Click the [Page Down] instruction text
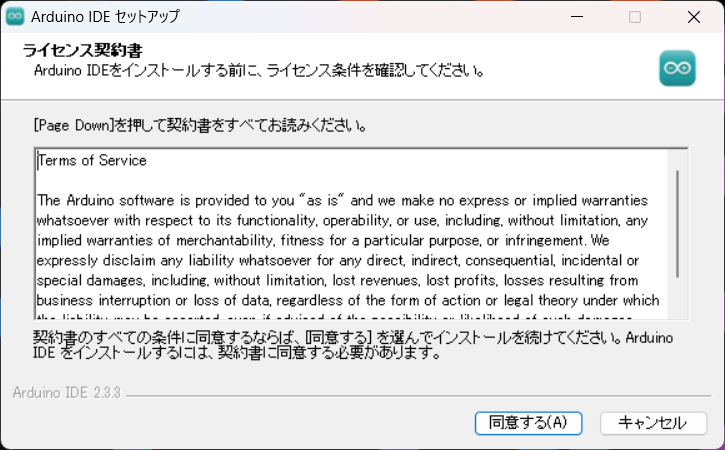 pyautogui.click(x=200, y=126)
